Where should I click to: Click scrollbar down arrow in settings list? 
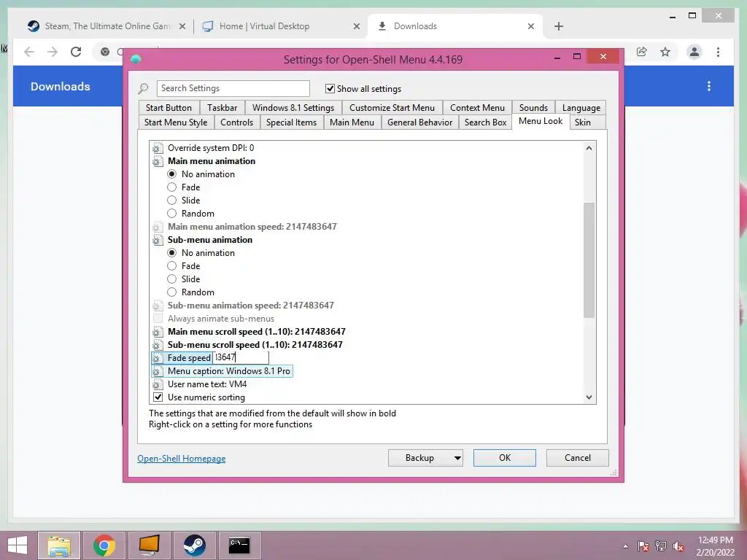589,397
